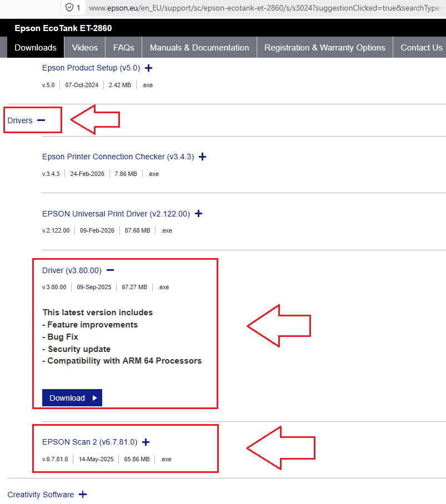Collapse Drivers section minus icon

pyautogui.click(x=41, y=120)
